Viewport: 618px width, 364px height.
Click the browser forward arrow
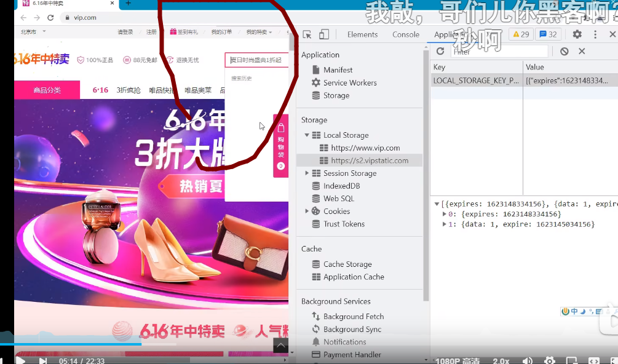37,18
